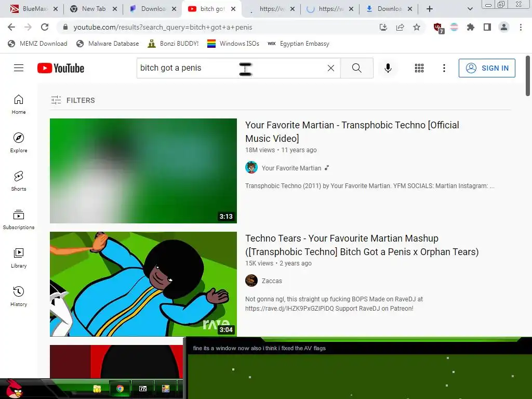The image size is (532, 399).
Task: Click the Your Favorite Martian channel avatar
Action: (x=251, y=168)
